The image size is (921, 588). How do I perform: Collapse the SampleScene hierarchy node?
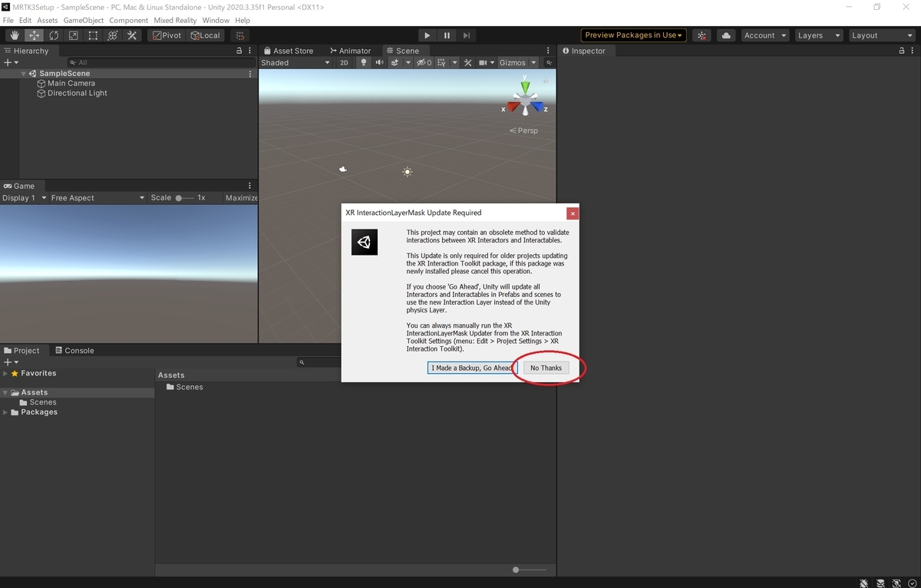pos(24,74)
